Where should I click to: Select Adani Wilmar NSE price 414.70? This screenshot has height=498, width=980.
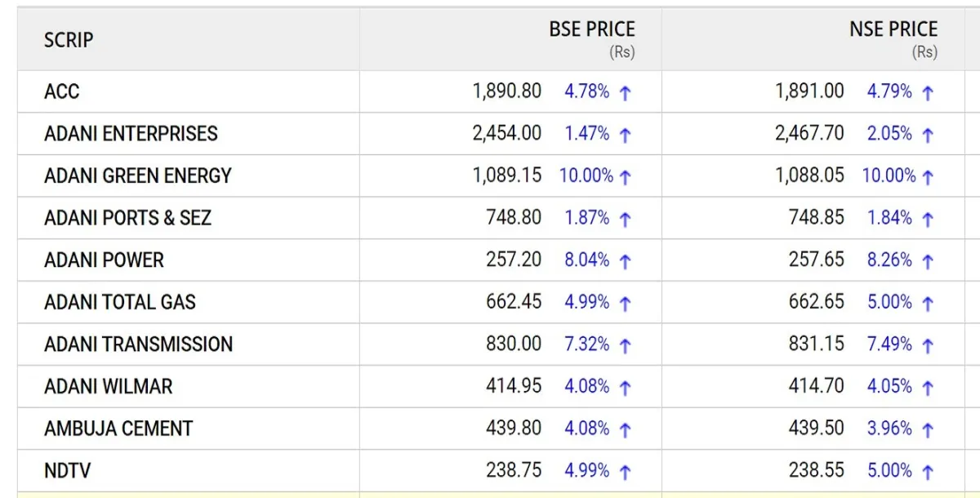[x=817, y=386]
